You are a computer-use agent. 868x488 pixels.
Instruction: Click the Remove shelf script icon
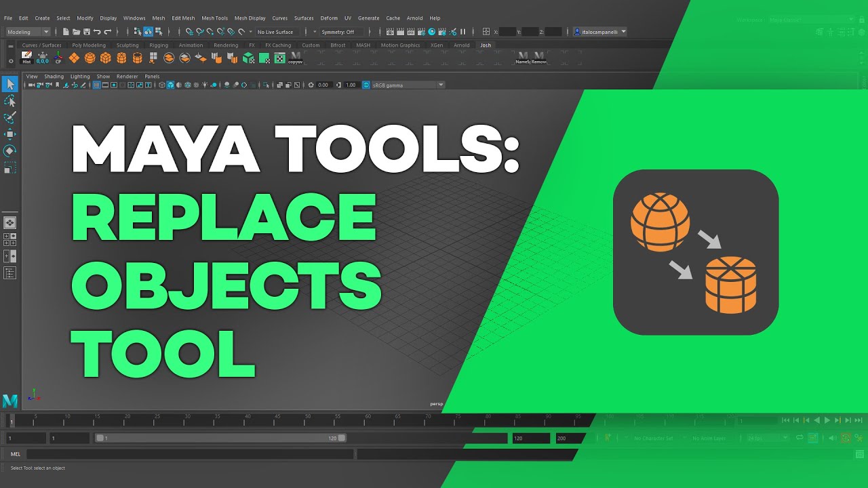coord(539,58)
